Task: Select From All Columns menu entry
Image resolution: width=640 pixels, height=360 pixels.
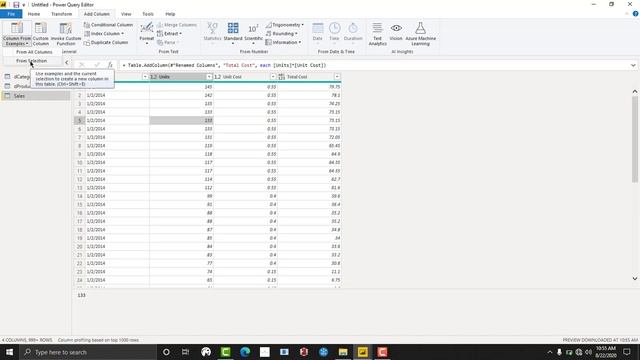Action: [34, 52]
